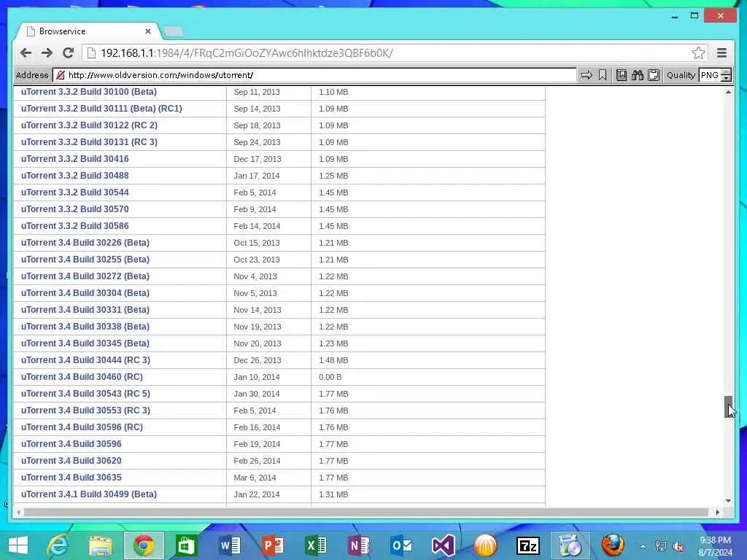Bookmark page with star icon
This screenshot has width=747, height=560.
698,52
